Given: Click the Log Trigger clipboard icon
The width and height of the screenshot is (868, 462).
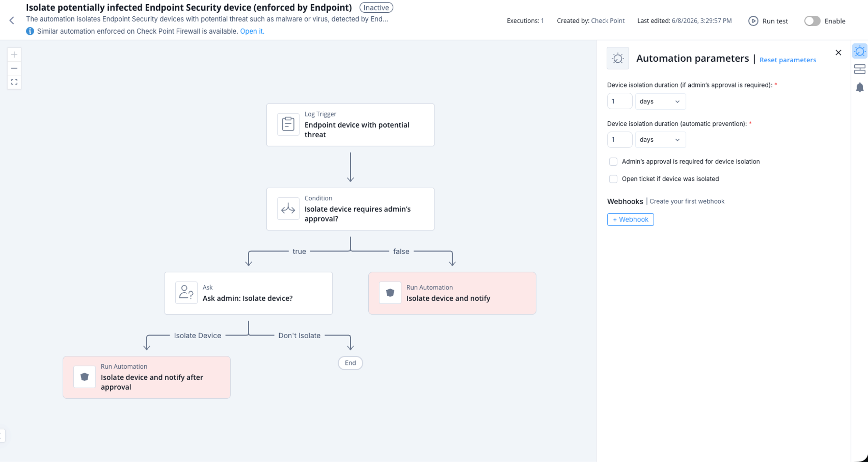Looking at the screenshot, I should coord(288,124).
